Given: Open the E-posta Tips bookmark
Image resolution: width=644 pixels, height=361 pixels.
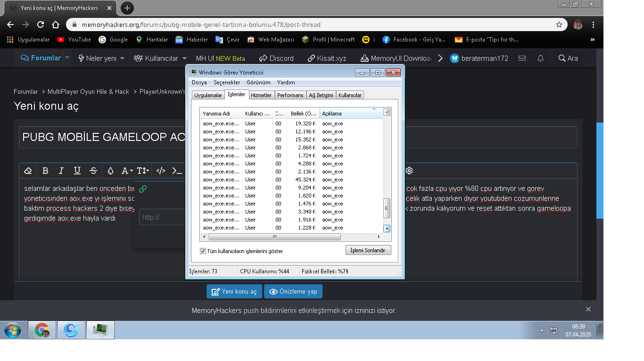Looking at the screenshot, I should point(487,40).
